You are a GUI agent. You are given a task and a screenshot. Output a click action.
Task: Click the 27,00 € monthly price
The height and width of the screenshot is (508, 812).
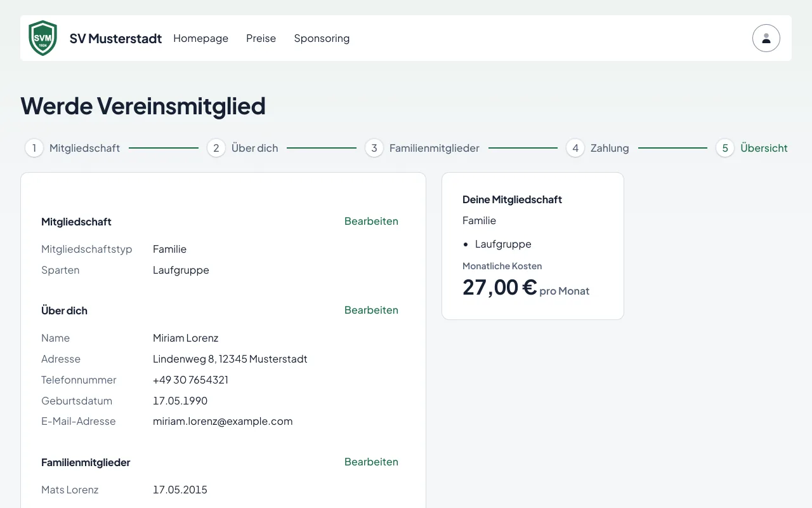point(500,287)
